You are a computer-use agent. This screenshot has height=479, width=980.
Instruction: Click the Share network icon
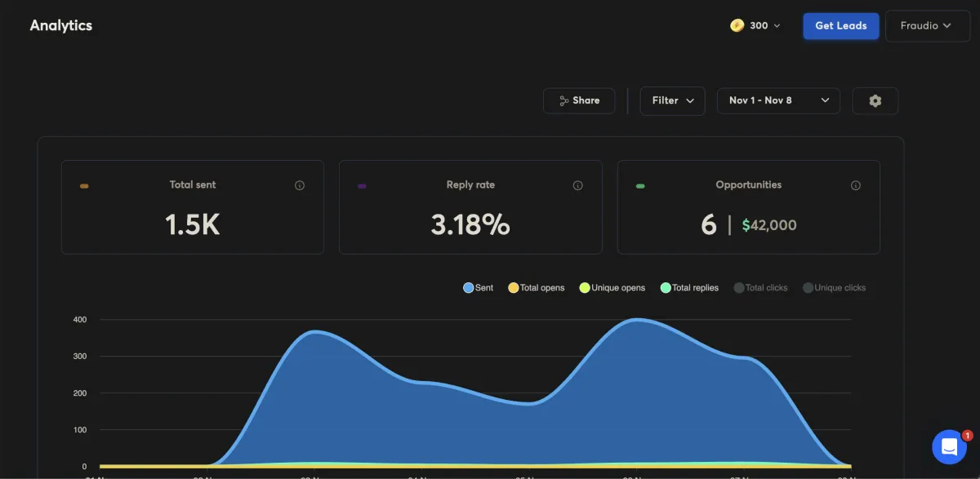click(x=563, y=100)
